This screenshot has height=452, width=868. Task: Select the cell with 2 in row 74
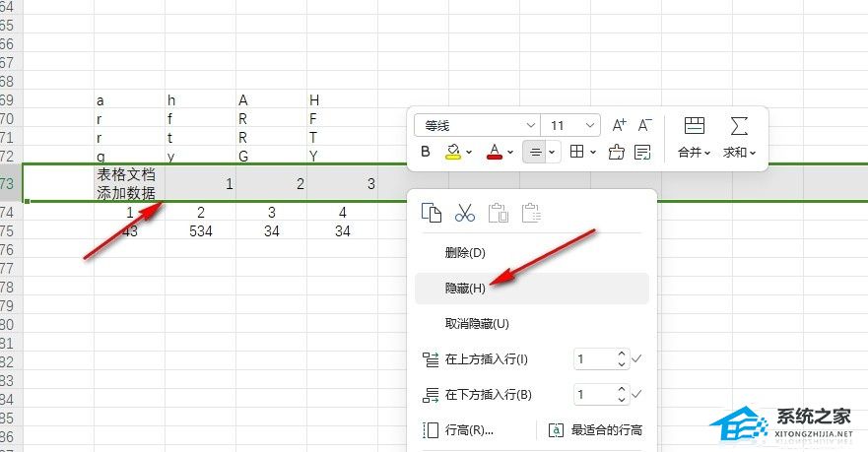pyautogui.click(x=200, y=212)
